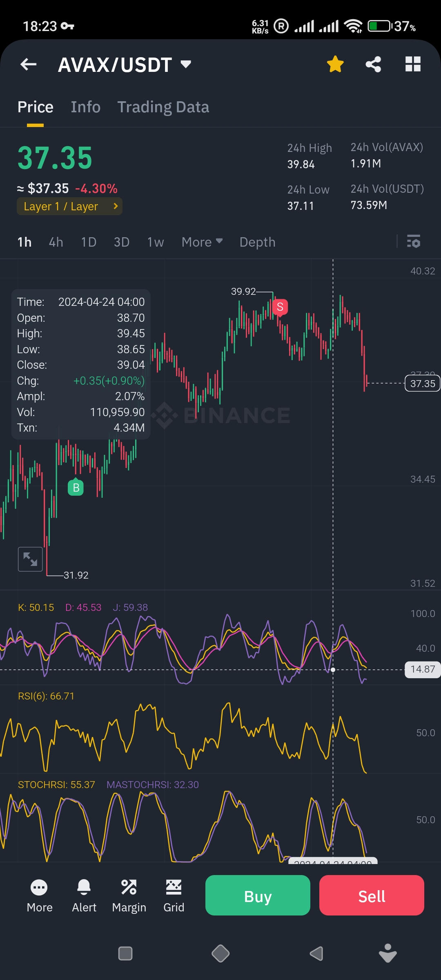Viewport: 441px width, 980px height.
Task: Tap the STOCHRSI: 55.37 indicator label
Action: point(56,784)
